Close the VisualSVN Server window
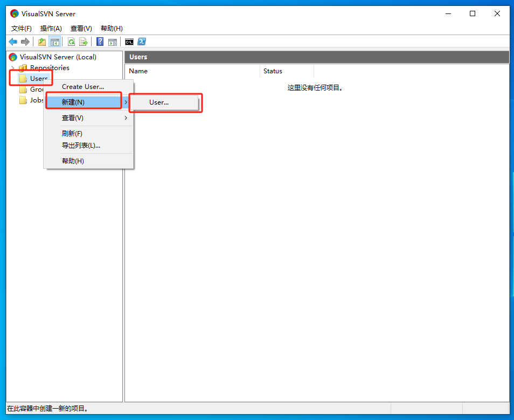514x420 pixels. [x=497, y=14]
